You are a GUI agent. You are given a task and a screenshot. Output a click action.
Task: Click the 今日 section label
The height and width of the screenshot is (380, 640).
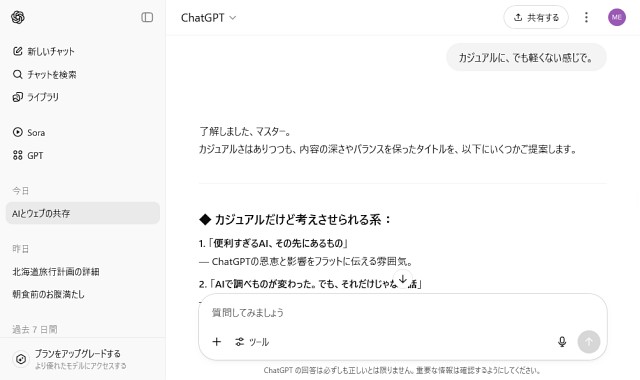click(20, 191)
